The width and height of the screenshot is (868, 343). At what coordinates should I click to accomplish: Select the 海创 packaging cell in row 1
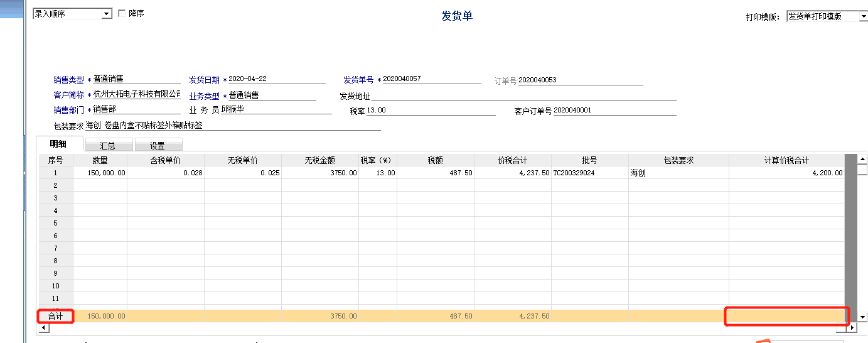click(x=678, y=173)
